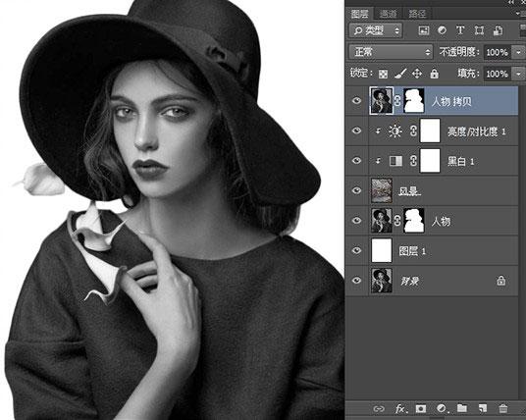Select the 人物 layer mask thumbnail
This screenshot has height=420, width=526.
pos(413,221)
